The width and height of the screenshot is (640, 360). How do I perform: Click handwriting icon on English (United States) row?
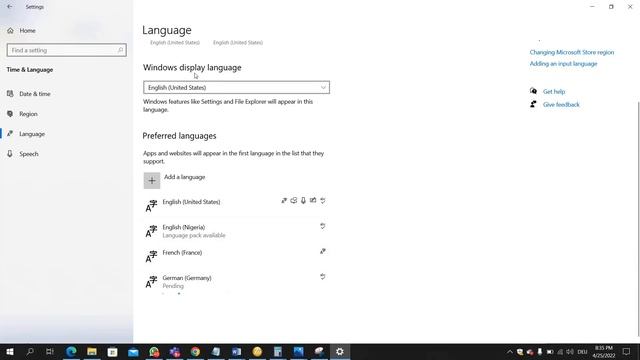tap(313, 200)
